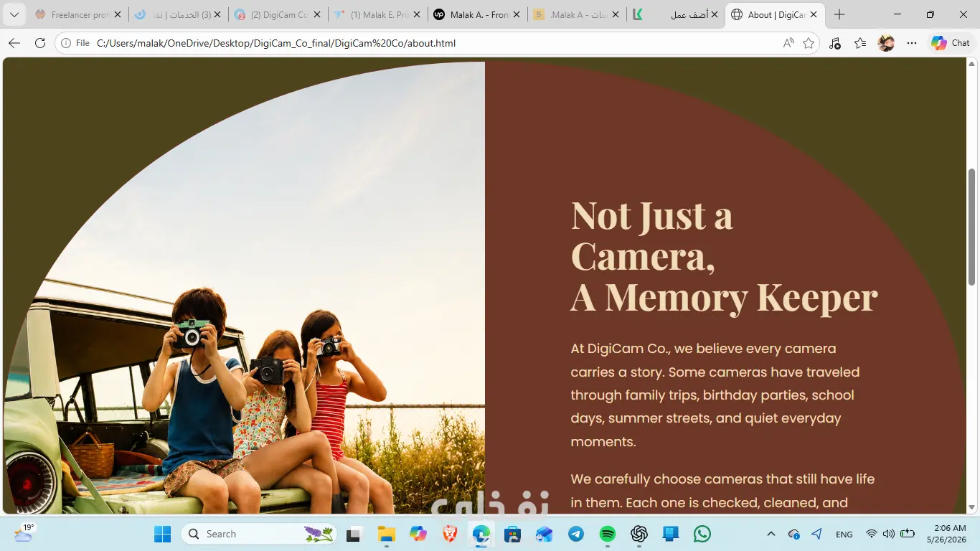Screen dimensions: 980x551
Task: Open the battery status icon
Action: 908,534
